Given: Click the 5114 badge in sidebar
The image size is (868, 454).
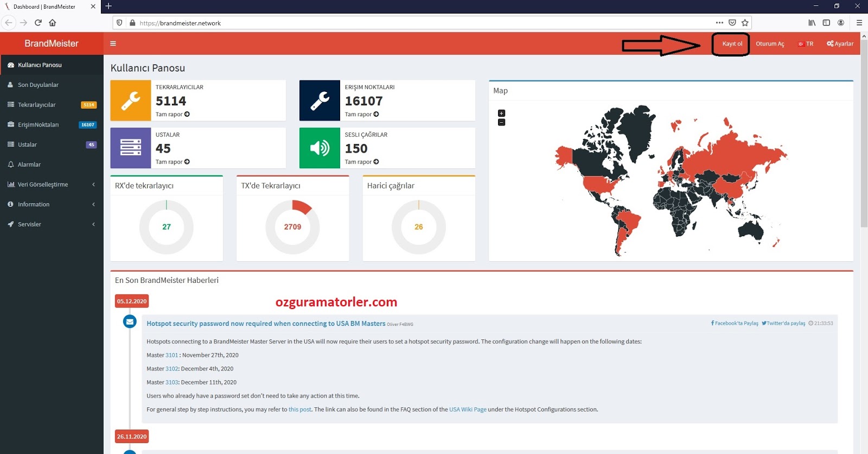Looking at the screenshot, I should click(89, 105).
